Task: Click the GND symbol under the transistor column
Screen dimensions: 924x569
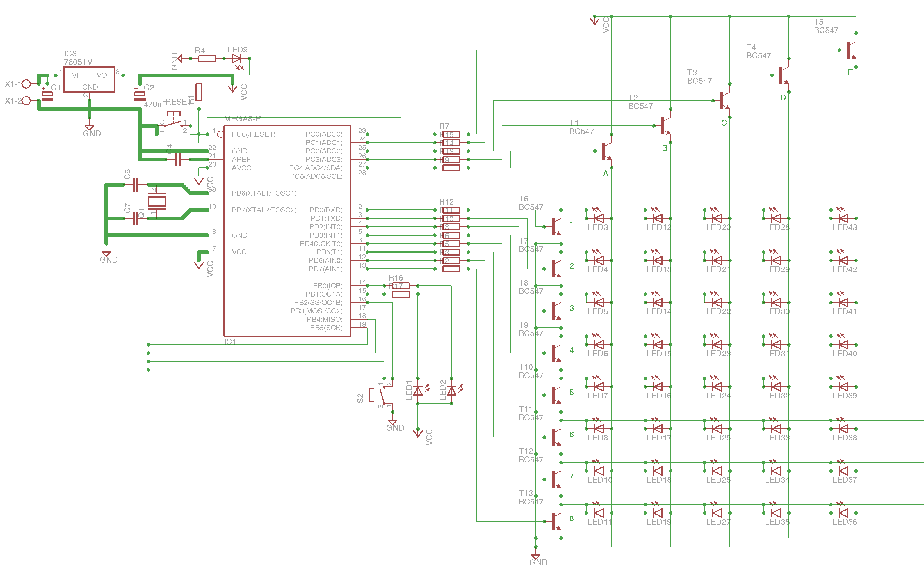Action: (x=535, y=557)
